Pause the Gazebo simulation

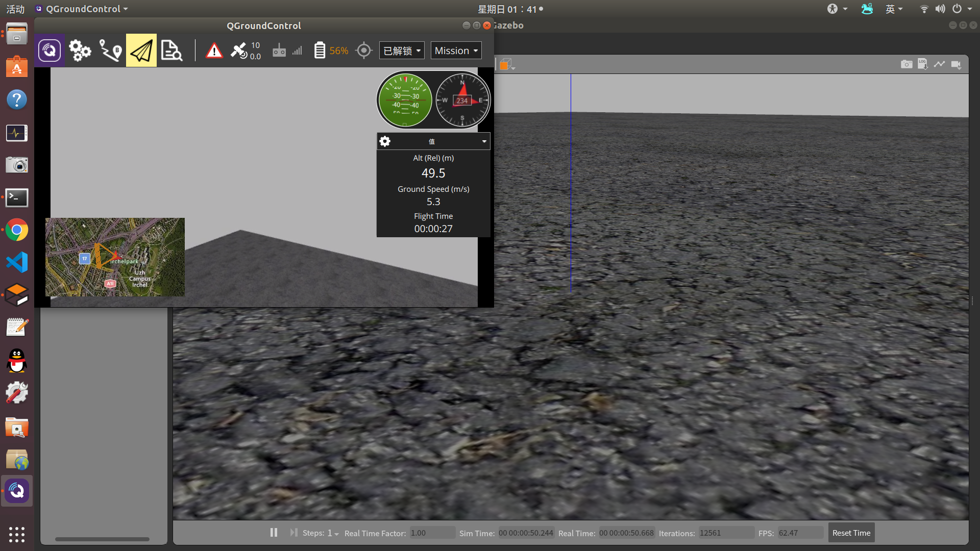[x=274, y=533]
